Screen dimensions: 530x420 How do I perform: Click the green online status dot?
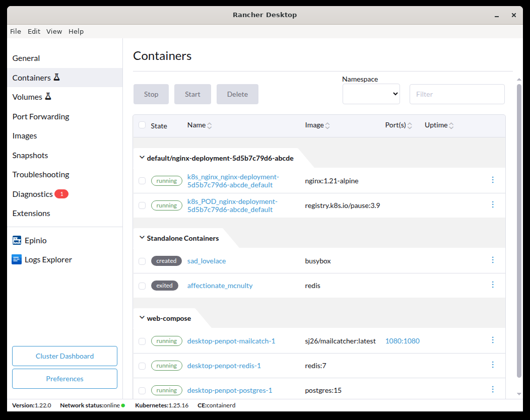[x=122, y=405]
